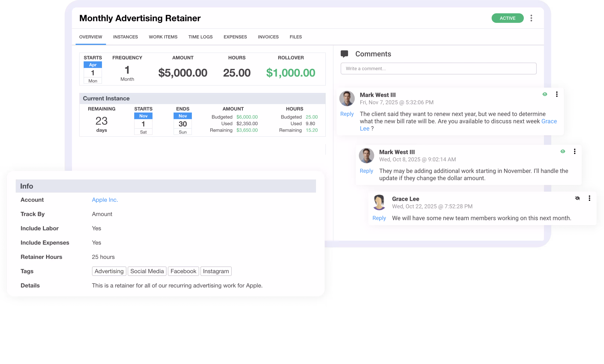Click the green ACTIVE status badge

(x=507, y=18)
